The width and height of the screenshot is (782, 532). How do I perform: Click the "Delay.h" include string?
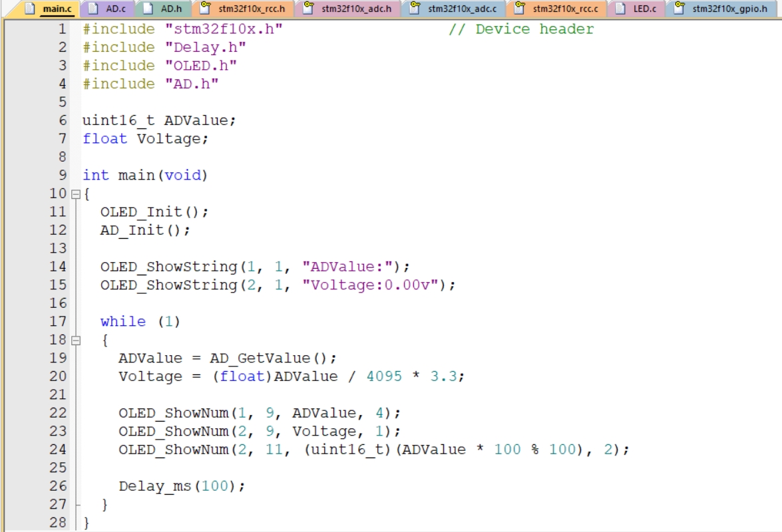coord(205,47)
